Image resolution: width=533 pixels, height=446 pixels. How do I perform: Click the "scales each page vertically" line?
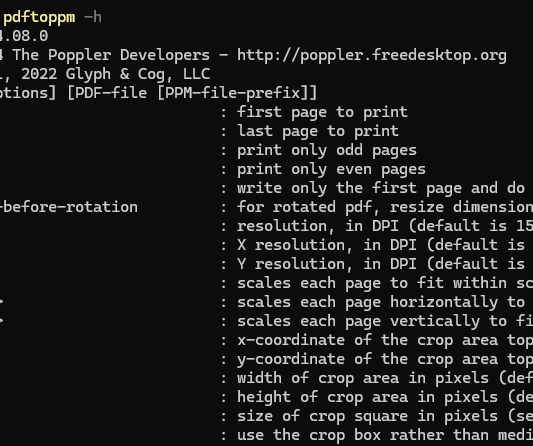coord(385,321)
